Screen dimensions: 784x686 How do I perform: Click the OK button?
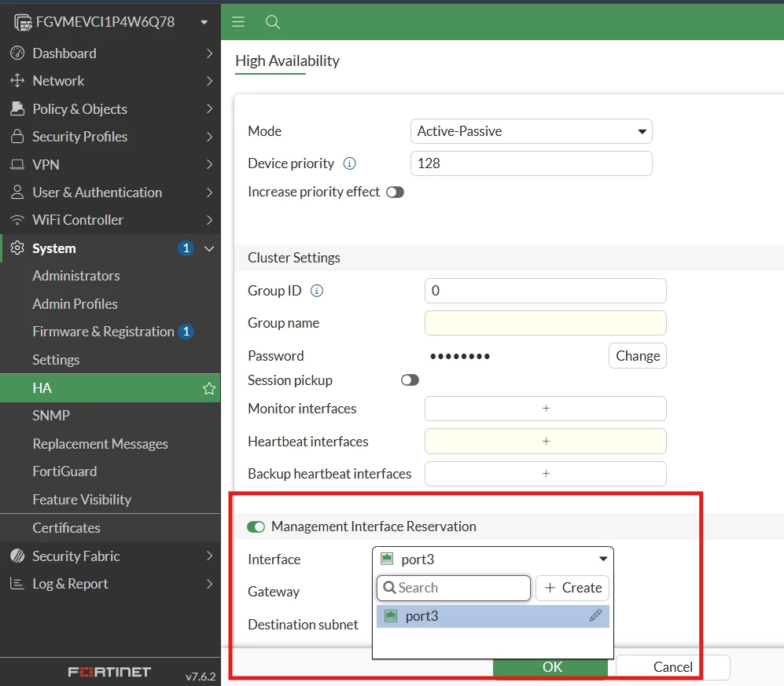[x=550, y=667]
